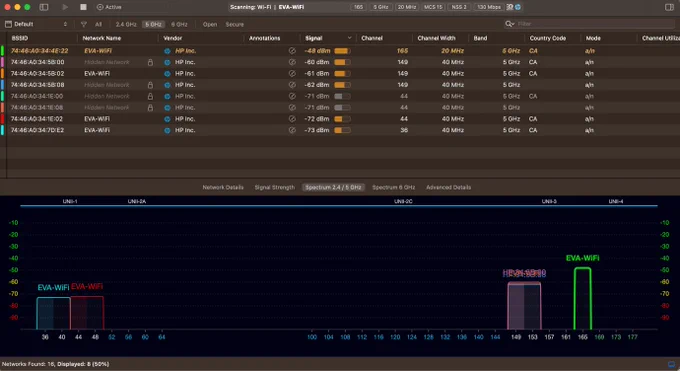Sort by Country Code column header

(x=548, y=38)
